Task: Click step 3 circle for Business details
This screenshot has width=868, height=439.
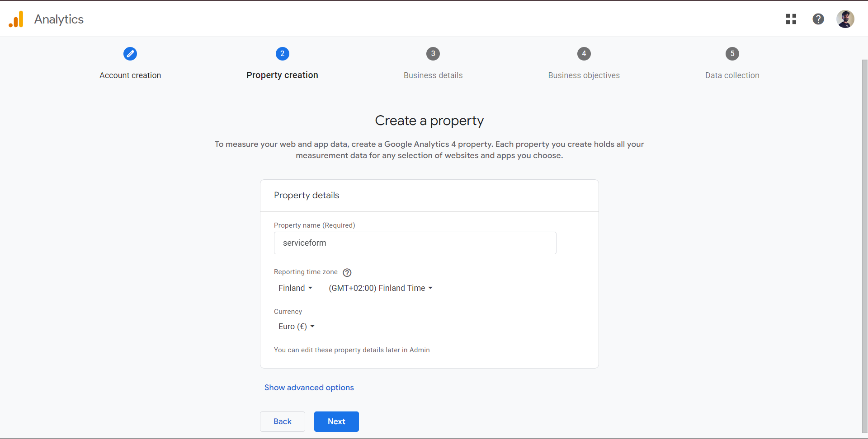Action: (433, 54)
